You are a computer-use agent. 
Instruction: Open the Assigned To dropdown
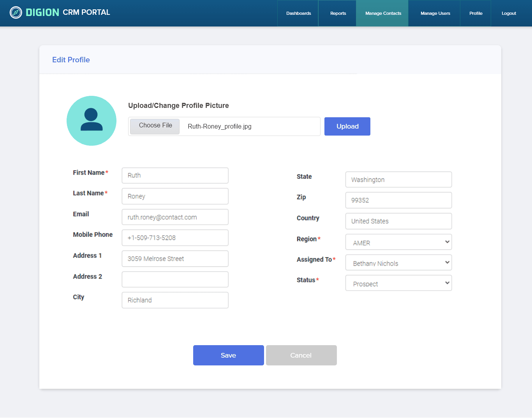(x=398, y=263)
